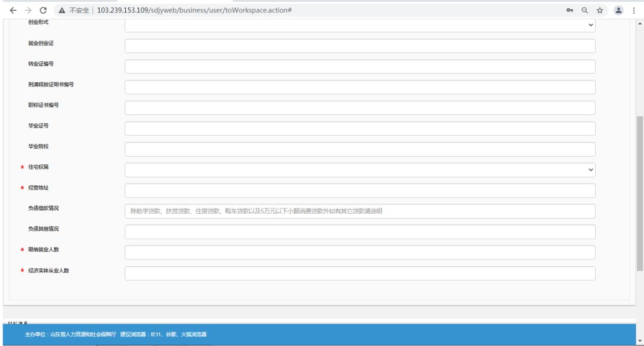Screen dimensions: 644x346
Task: Open the saved passwords key icon
Action: click(569, 10)
